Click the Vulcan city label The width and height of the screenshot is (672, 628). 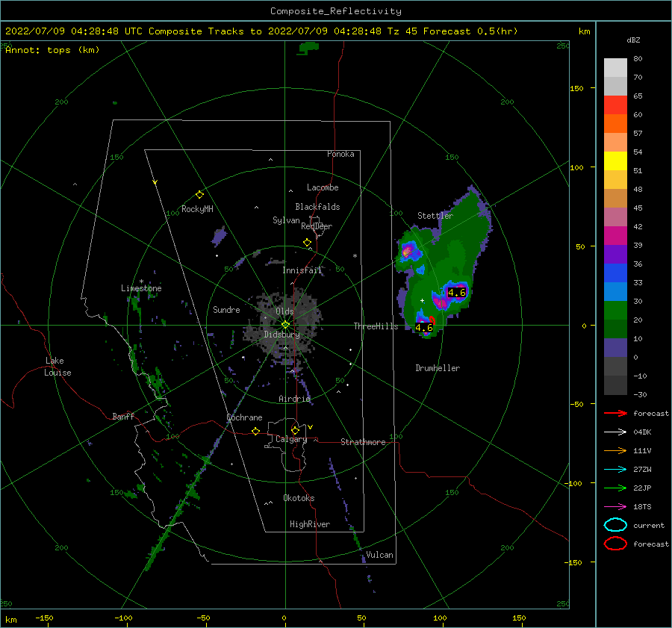click(379, 555)
